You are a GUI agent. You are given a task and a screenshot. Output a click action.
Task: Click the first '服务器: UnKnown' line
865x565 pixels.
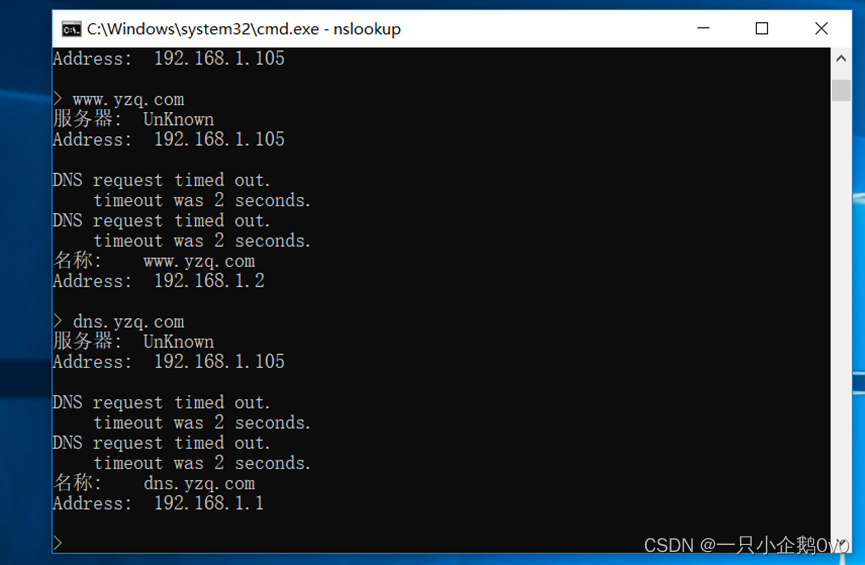(x=134, y=119)
